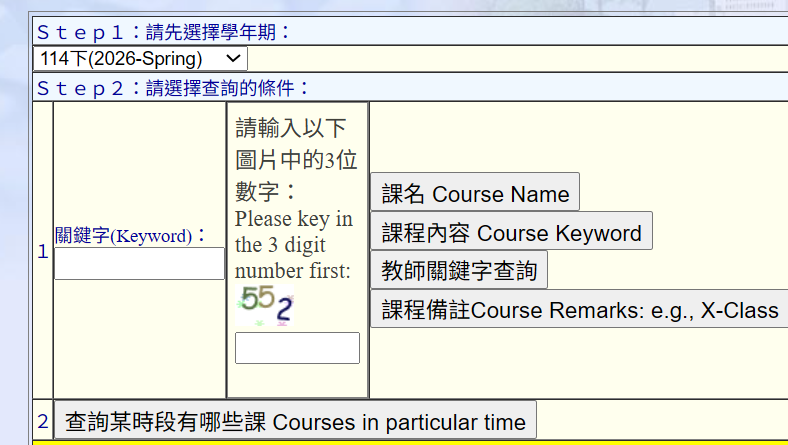This screenshot has height=445, width=788.
Task: Click the 關鍵字(Keyword) label
Action: (x=130, y=235)
